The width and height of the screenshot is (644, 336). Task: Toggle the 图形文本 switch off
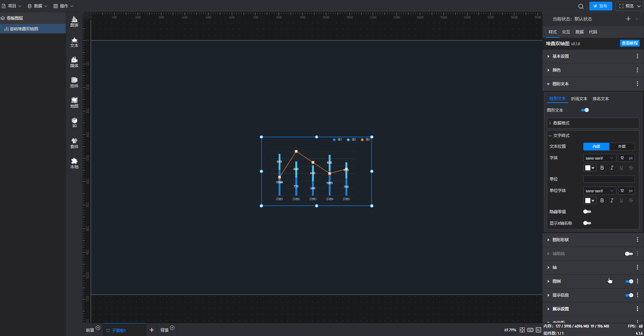coord(585,110)
